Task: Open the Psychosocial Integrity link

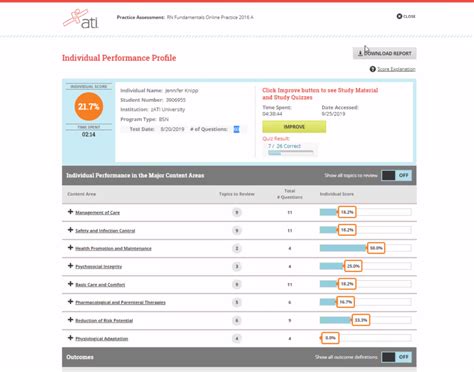Action: (x=99, y=267)
